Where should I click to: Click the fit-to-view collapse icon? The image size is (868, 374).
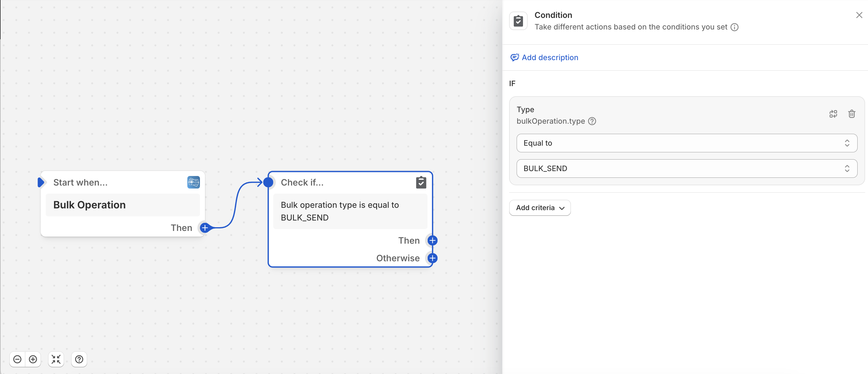(56, 359)
